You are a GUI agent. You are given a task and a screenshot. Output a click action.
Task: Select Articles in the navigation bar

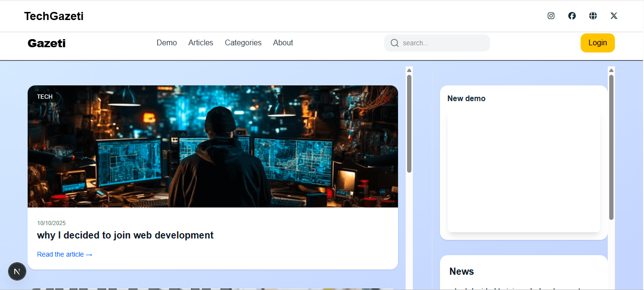pos(200,42)
